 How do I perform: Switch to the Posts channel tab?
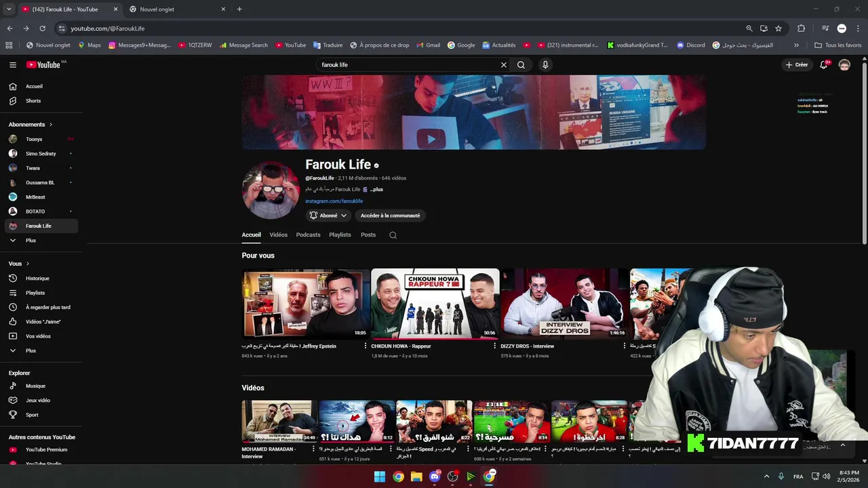click(x=368, y=235)
